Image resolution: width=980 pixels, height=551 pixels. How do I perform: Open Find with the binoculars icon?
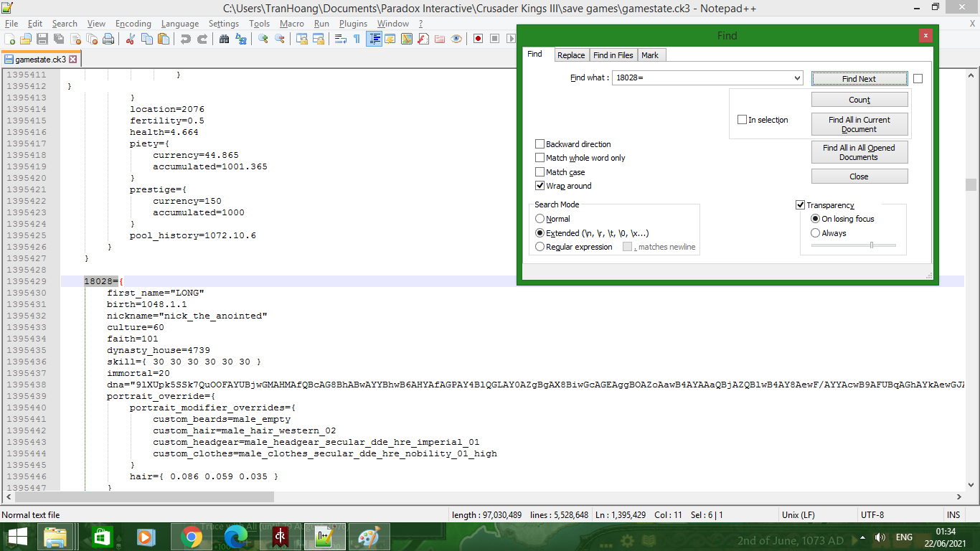tap(225, 39)
